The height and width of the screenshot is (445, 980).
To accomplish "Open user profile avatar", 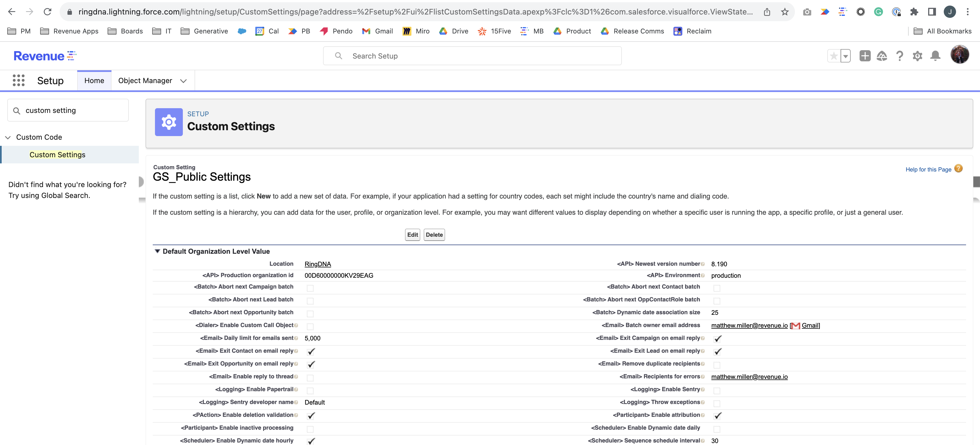I will click(959, 54).
